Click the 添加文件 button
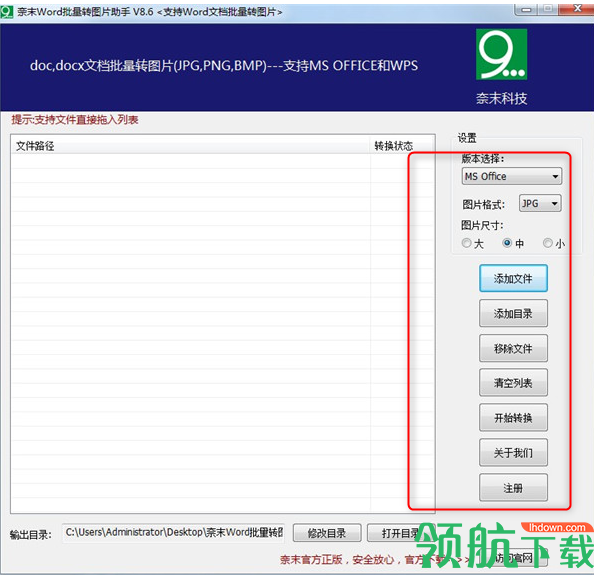This screenshot has height=575, width=594. pyautogui.click(x=513, y=278)
